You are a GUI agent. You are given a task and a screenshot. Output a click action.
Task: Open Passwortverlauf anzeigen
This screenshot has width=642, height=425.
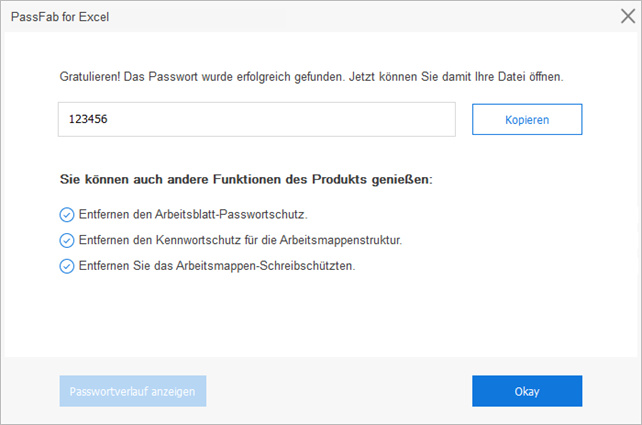[x=133, y=391]
